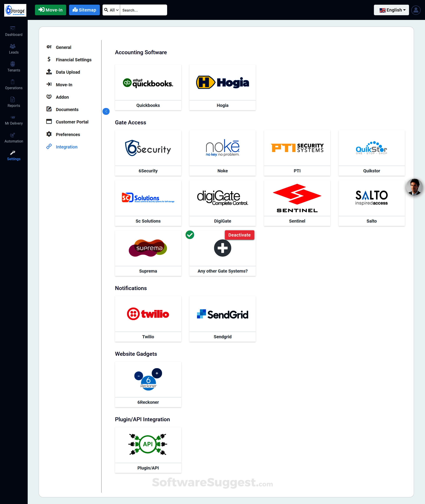
Task: Select the Sc Solutions logo
Action: click(148, 198)
